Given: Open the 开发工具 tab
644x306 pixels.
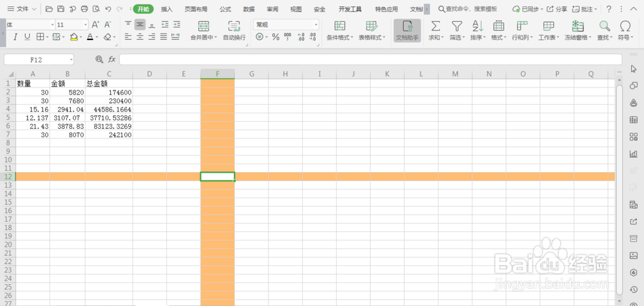Looking at the screenshot, I should (350, 9).
